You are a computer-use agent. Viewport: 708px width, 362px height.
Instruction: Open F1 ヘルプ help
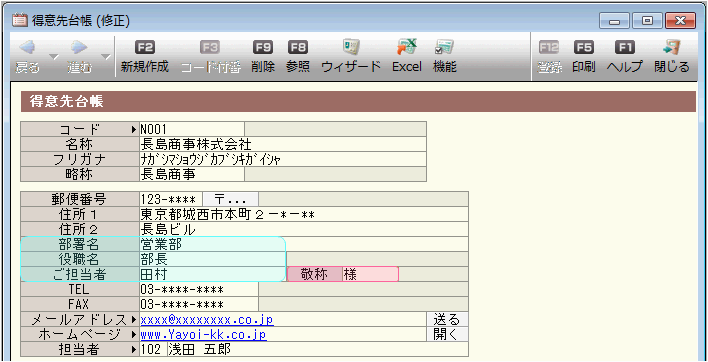pyautogui.click(x=624, y=57)
